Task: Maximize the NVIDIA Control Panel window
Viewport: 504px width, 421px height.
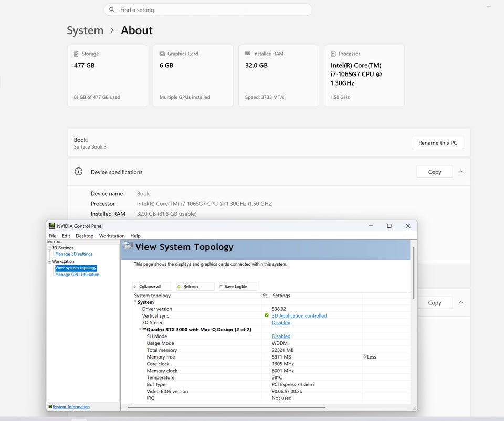Action: point(389,226)
